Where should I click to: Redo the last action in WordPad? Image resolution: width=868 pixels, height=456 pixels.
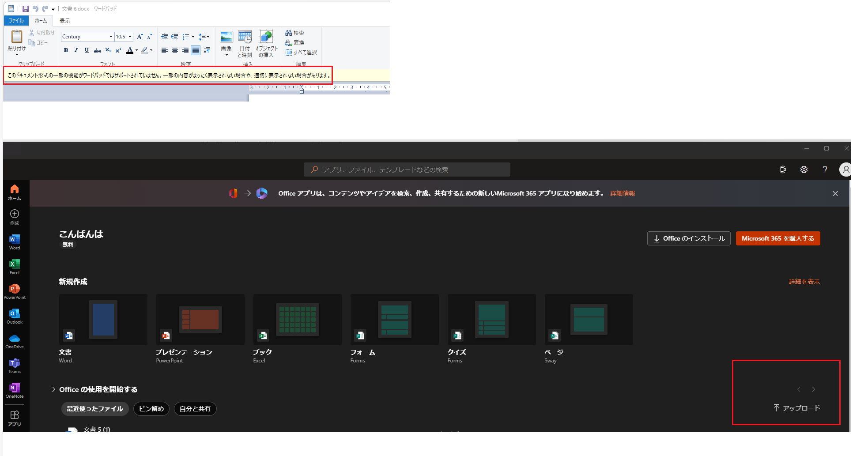pos(45,9)
